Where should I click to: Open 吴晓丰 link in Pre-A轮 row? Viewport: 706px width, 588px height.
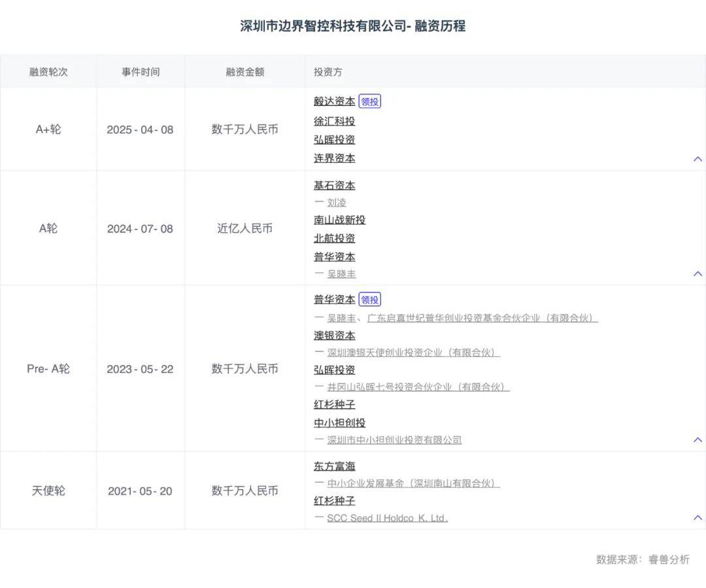(341, 318)
